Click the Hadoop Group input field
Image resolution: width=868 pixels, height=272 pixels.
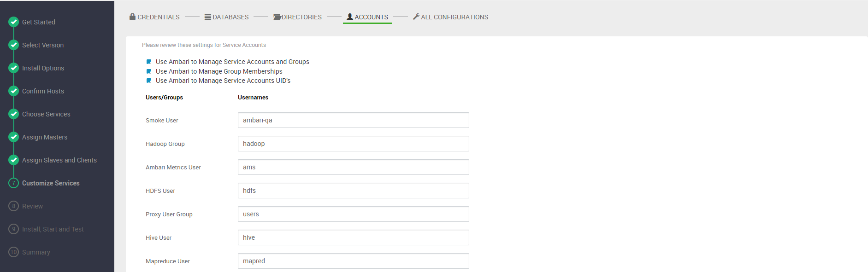pos(354,144)
